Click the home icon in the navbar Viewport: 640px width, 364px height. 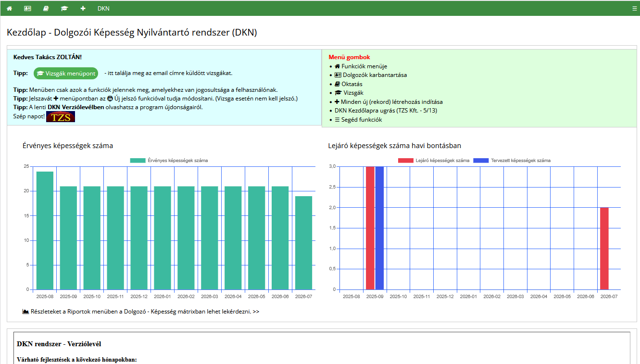coord(9,9)
